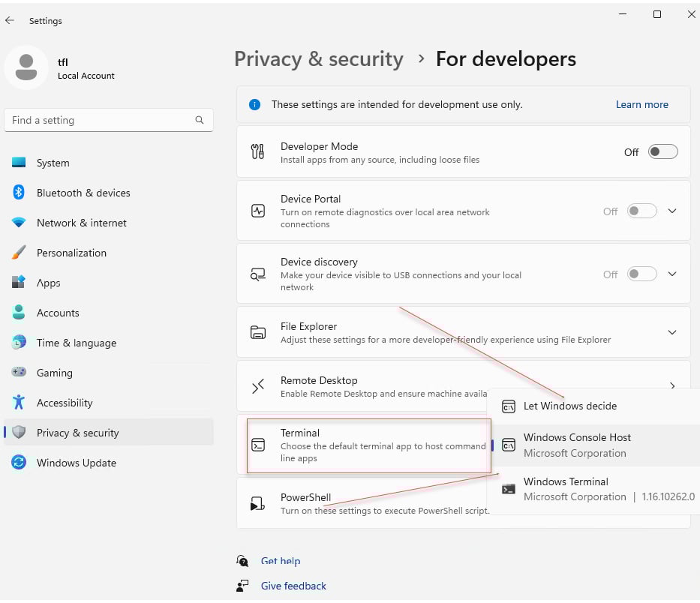Viewport: 700px width, 603px height.
Task: Open the Terminal setting row
Action: 368,445
